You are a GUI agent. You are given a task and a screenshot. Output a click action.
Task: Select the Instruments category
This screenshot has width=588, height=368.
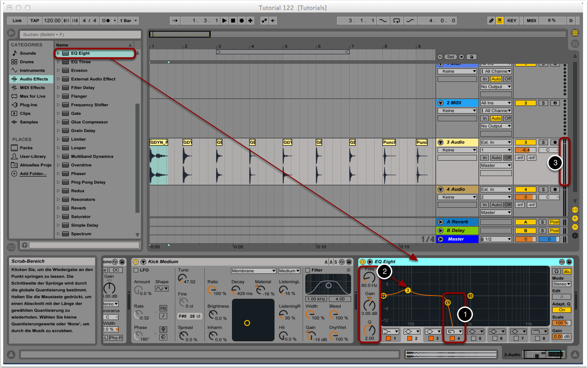32,71
